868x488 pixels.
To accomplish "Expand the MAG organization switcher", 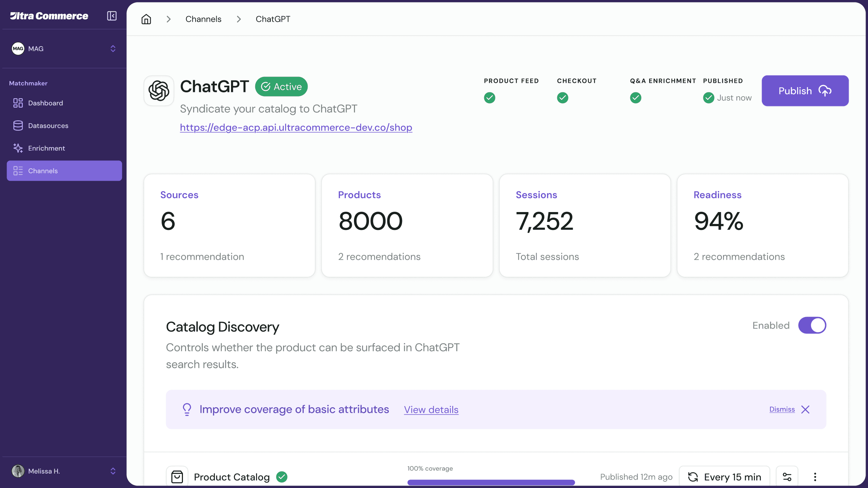I will pos(113,48).
